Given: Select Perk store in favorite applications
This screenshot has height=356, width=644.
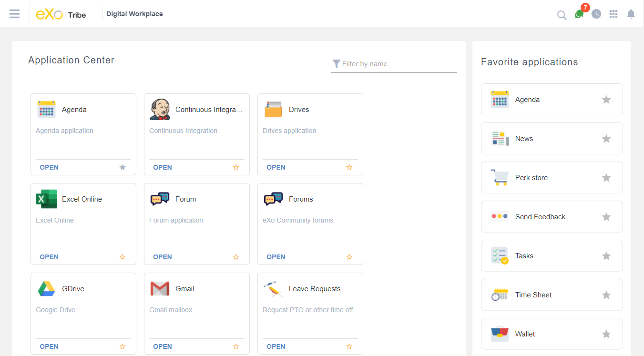Looking at the screenshot, I should (x=531, y=178).
